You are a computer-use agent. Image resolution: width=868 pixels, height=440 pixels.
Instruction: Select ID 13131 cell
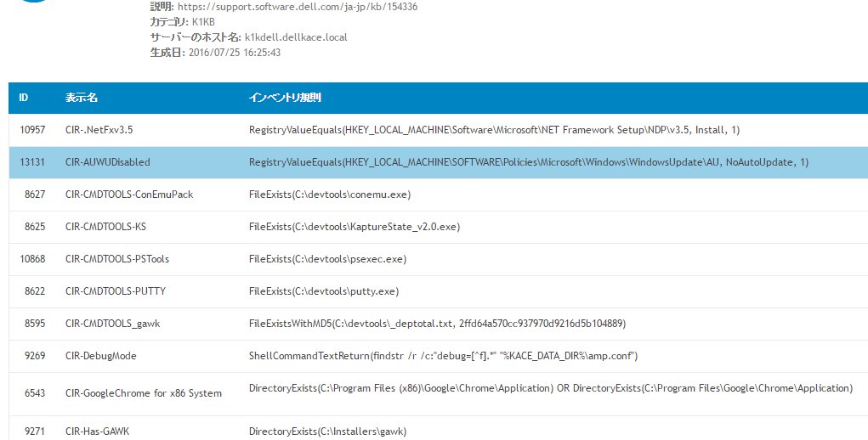[32, 162]
